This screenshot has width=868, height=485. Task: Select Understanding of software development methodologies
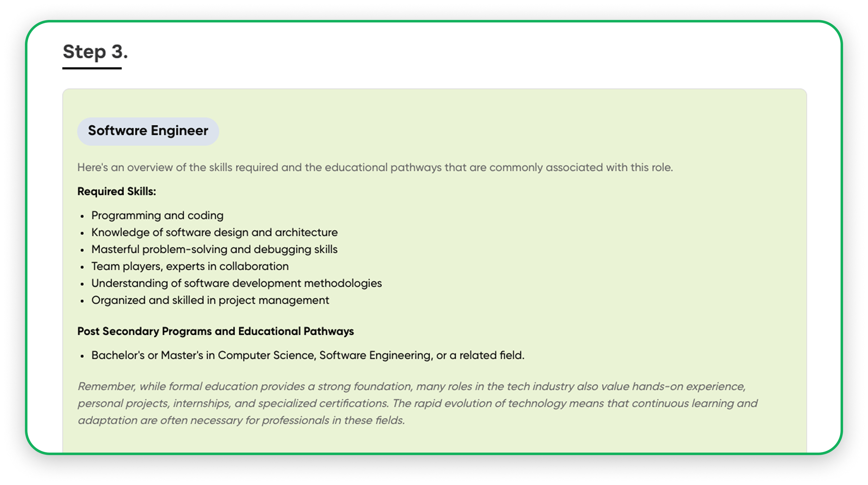[237, 283]
